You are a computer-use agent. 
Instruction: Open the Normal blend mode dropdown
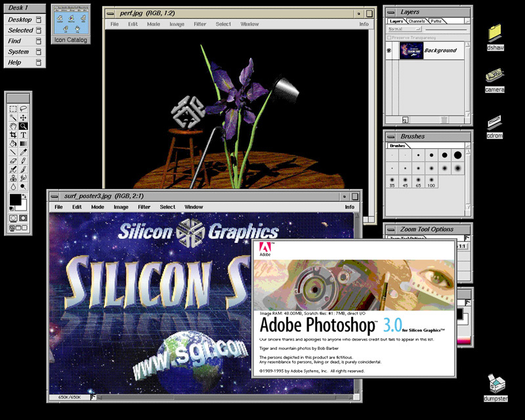click(x=404, y=29)
